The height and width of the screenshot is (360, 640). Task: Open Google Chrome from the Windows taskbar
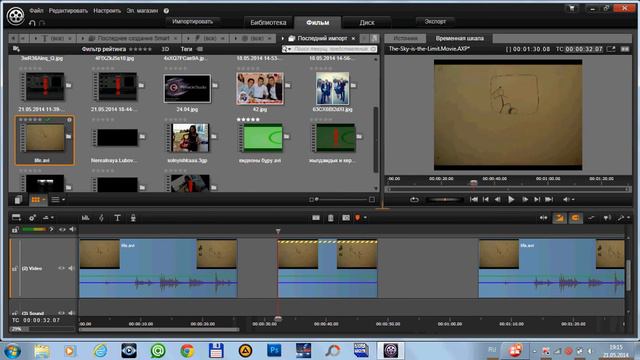pyautogui.click(x=187, y=351)
